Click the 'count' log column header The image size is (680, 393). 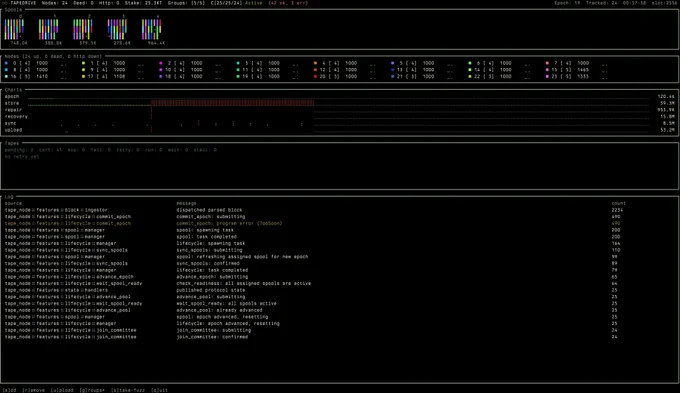[x=619, y=203]
